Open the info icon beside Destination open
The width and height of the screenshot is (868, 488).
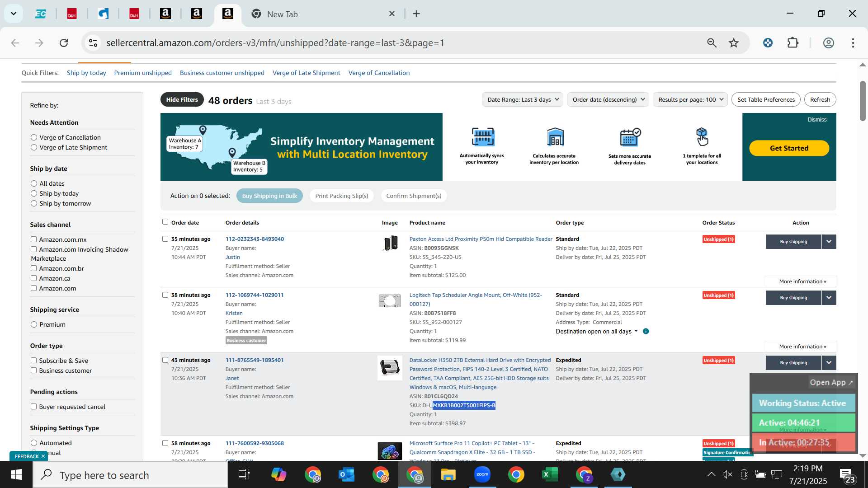[x=646, y=331]
